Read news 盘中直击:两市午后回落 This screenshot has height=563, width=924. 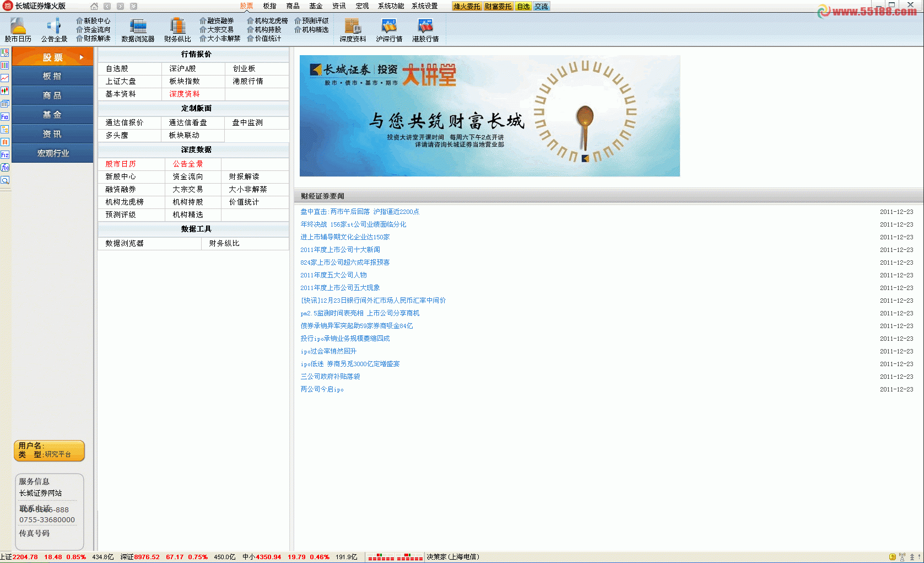360,212
